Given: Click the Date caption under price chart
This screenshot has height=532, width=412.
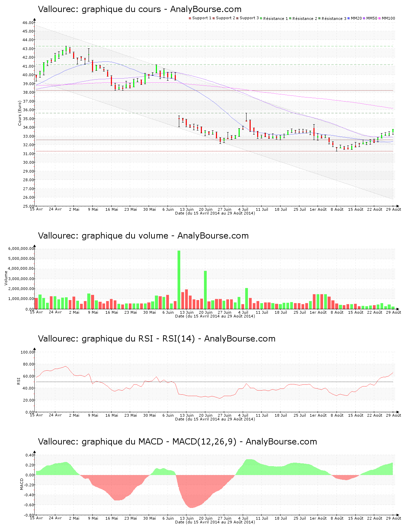Looking at the screenshot, I should (x=215, y=213).
